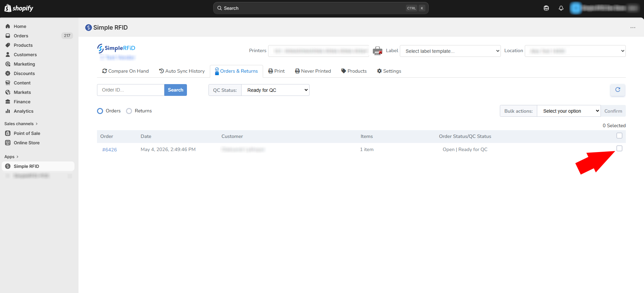644x293 pixels.
Task: Click the Items column header
Action: pyautogui.click(x=367, y=136)
